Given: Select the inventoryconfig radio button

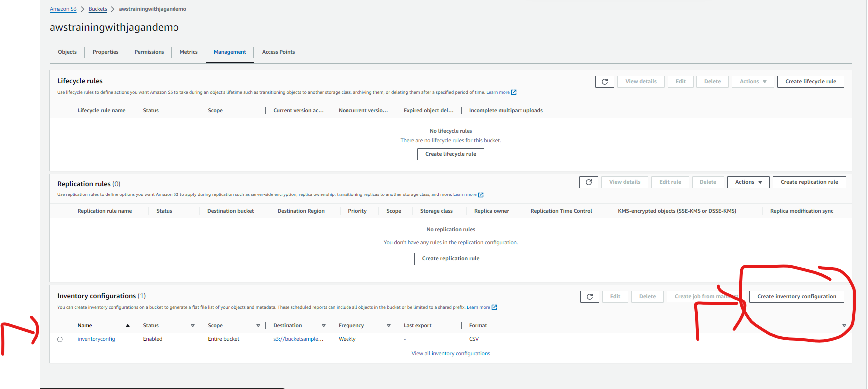Looking at the screenshot, I should [60, 339].
